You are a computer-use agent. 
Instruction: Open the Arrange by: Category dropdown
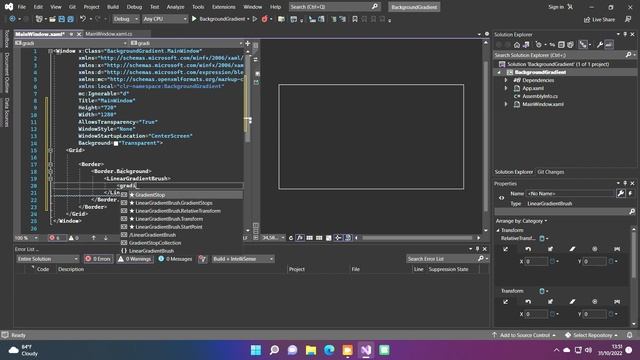pyautogui.click(x=521, y=221)
